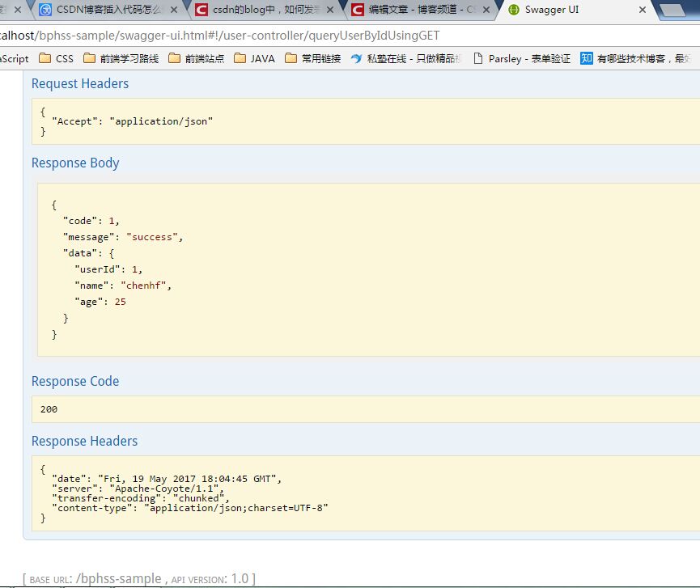Open the 私塾在线 bookmark
700x588 pixels.
(x=405, y=58)
